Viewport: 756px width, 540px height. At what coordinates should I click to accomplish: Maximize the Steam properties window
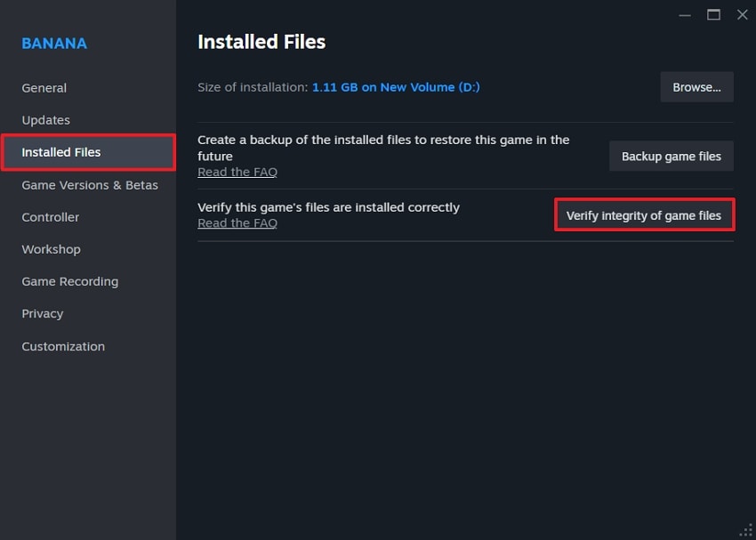point(713,14)
